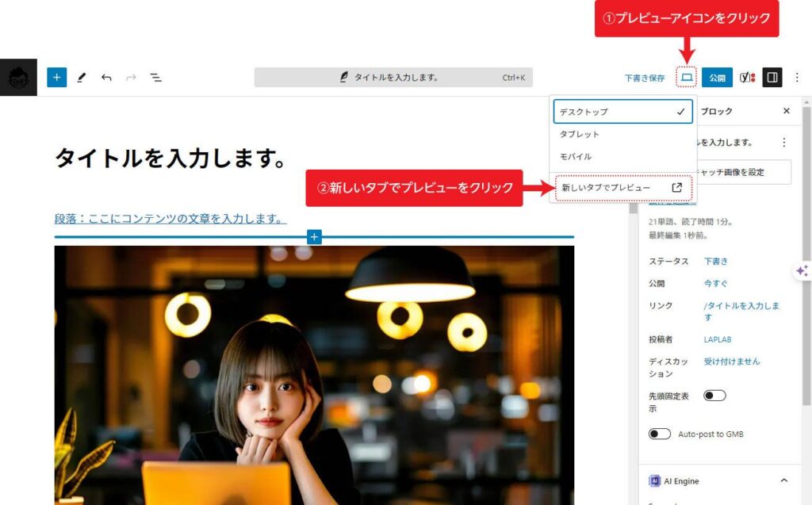Click the purple AI assistant star icon

pos(801,270)
